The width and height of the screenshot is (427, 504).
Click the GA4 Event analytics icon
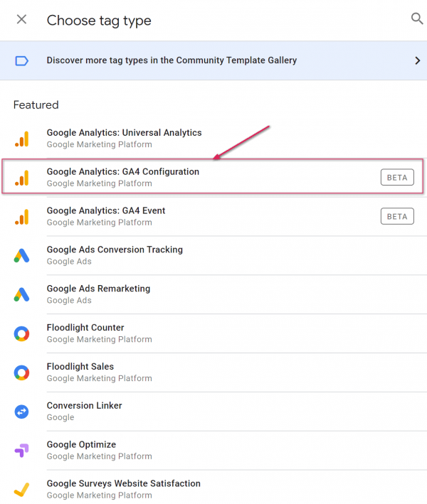(22, 217)
